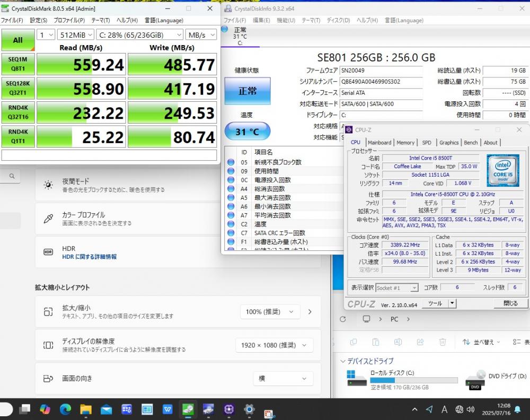530x420 pixels.
Task: Open CrystalDiskMark from the taskbar
Action: tap(188, 409)
